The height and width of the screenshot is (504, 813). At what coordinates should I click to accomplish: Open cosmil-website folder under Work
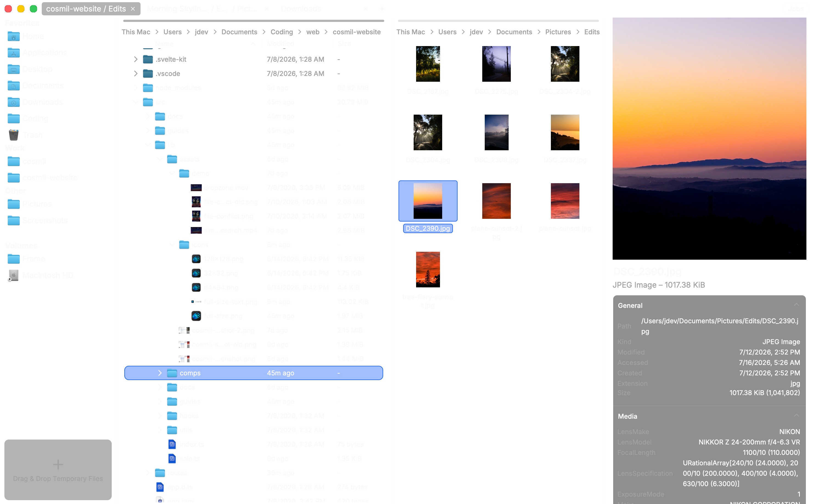pos(42,178)
